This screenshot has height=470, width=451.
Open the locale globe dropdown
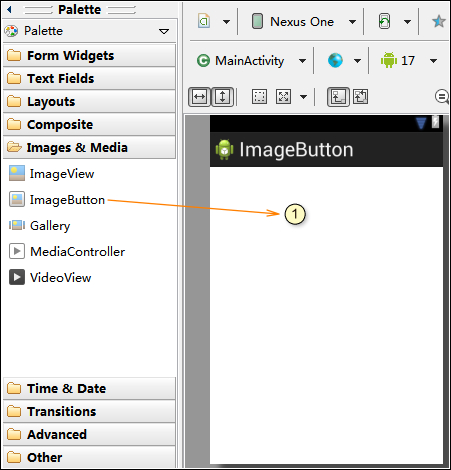tap(357, 61)
